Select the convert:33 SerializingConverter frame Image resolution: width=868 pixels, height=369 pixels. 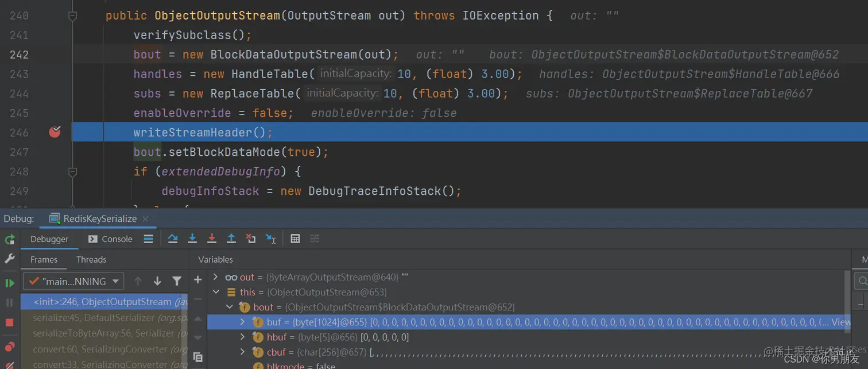[x=104, y=364]
